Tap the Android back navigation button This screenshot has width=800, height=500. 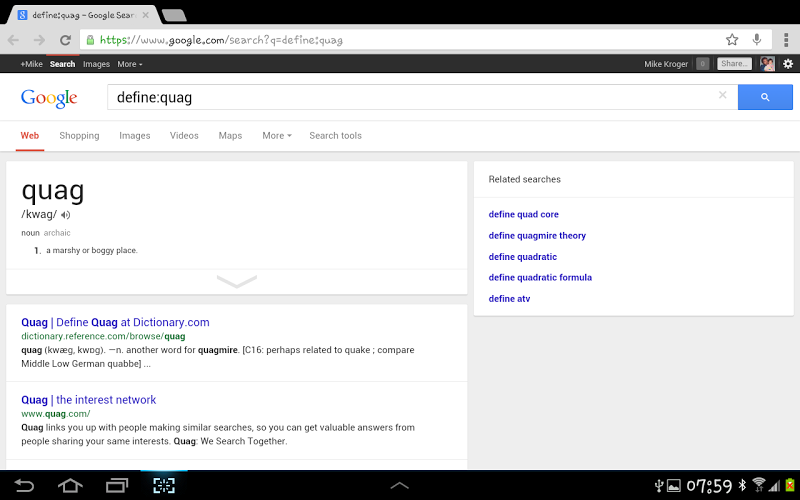tap(24, 485)
